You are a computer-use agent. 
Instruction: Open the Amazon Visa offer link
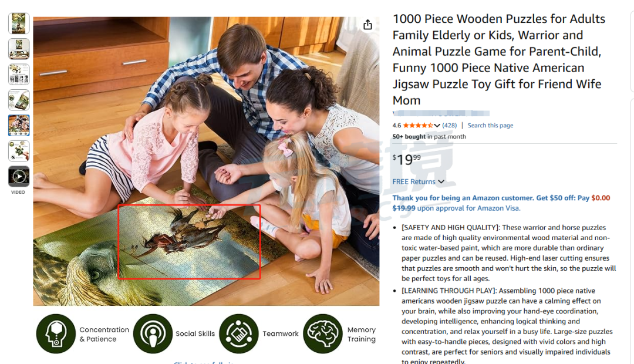501,203
